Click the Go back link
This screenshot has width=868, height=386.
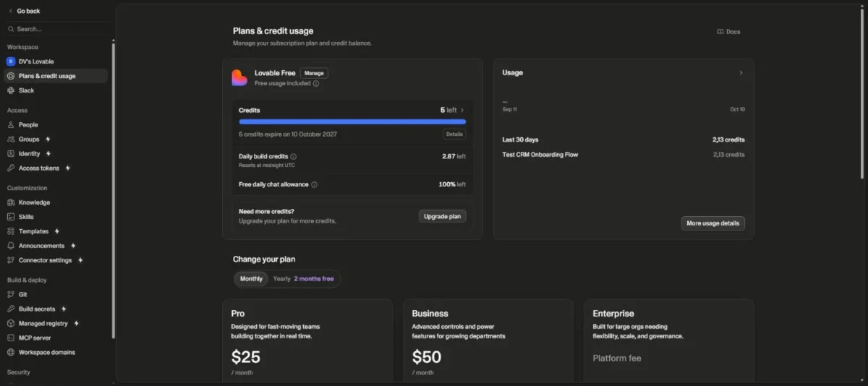[25, 11]
